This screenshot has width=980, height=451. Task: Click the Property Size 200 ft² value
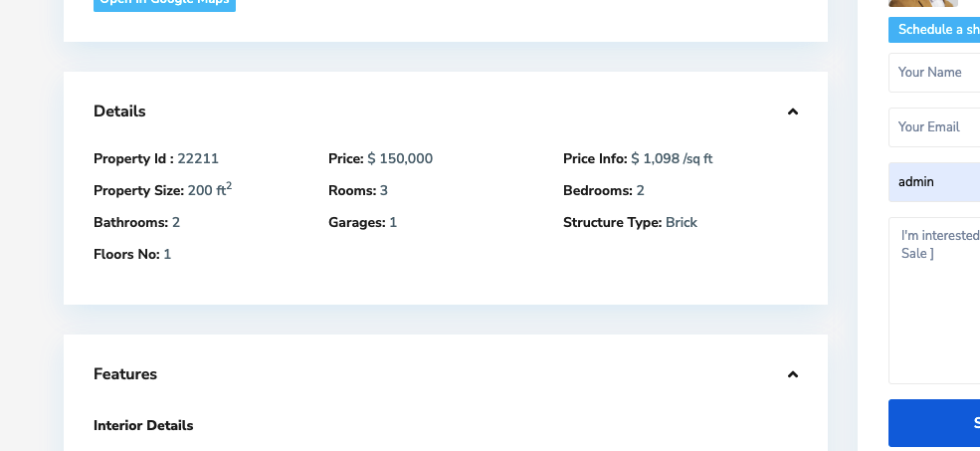[210, 189]
